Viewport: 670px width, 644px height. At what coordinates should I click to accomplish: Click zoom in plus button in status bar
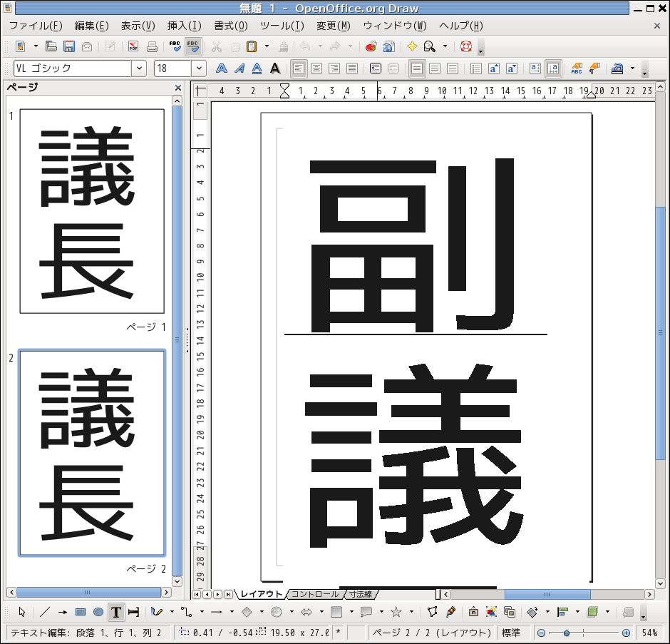(626, 633)
